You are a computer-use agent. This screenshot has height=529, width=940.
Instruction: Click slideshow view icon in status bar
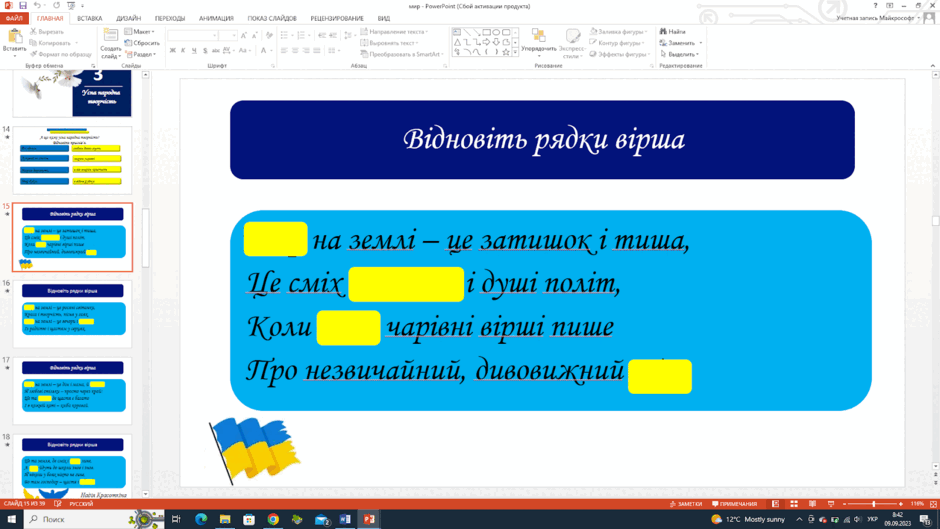coord(831,504)
